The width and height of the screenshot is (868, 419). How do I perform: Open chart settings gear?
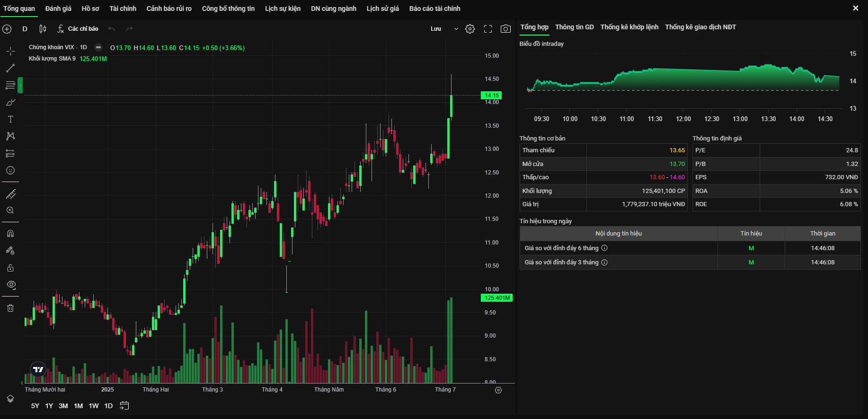tap(470, 29)
